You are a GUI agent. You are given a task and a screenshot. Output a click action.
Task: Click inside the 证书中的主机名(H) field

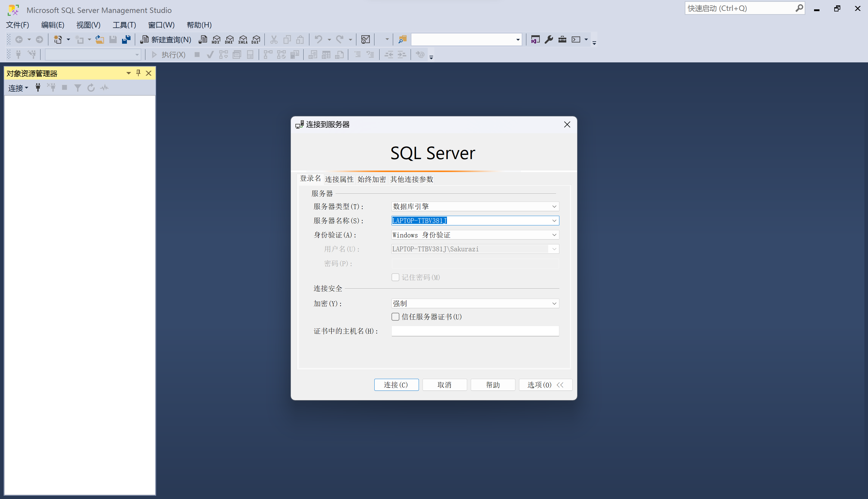475,331
